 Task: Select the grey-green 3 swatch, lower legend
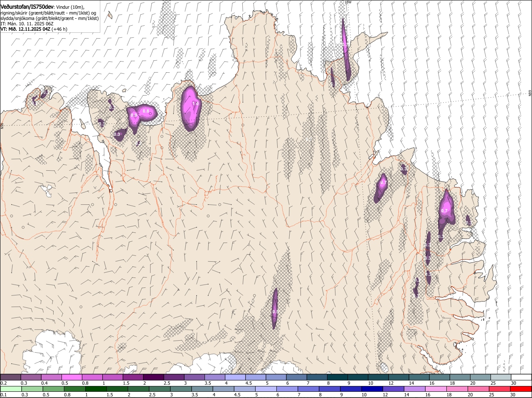tap(181, 389)
